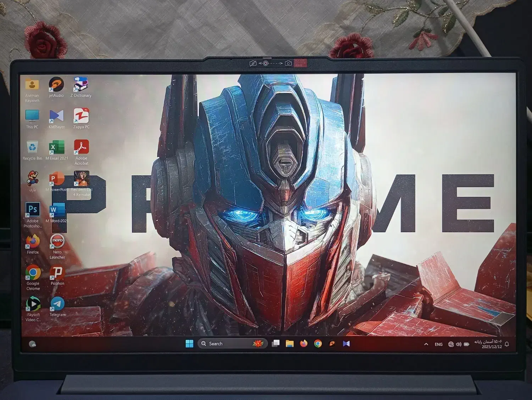Open Firefox from the taskbar

pos(303,343)
